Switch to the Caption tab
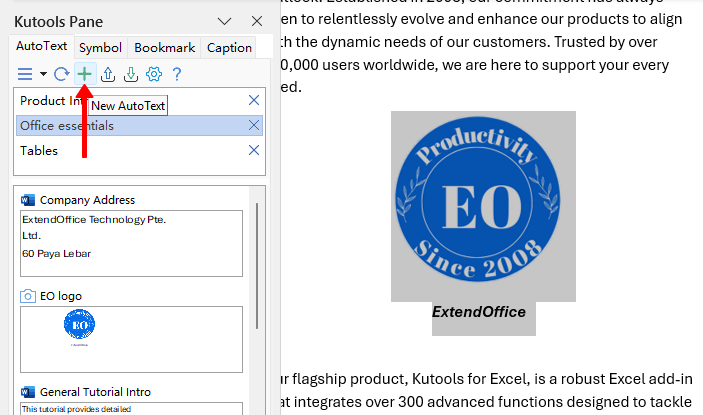Image resolution: width=703 pixels, height=415 pixels. 229,48
